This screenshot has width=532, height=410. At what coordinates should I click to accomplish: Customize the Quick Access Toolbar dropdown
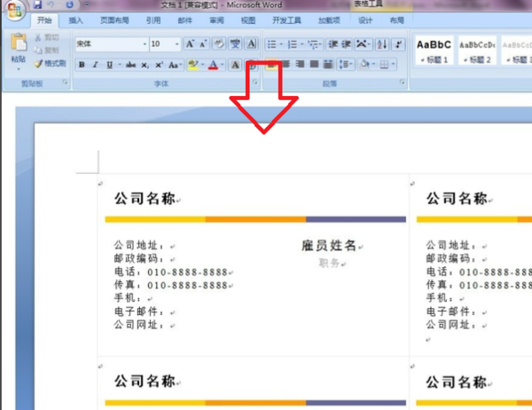pyautogui.click(x=87, y=4)
